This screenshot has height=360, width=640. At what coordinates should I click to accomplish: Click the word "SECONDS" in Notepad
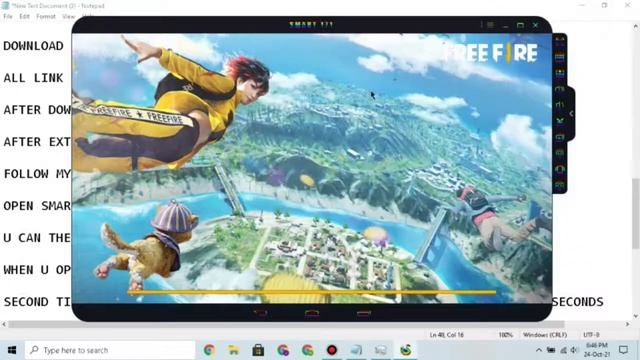point(578,302)
